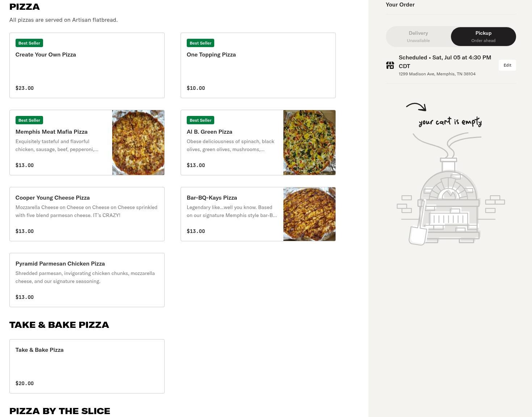
Task: Select the Pickup order ahead option
Action: click(x=483, y=37)
